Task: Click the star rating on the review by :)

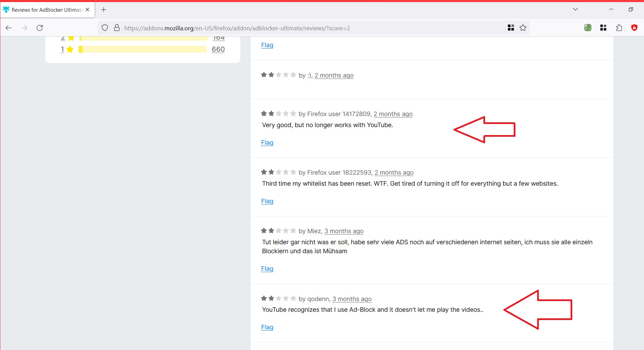Action: 279,75
